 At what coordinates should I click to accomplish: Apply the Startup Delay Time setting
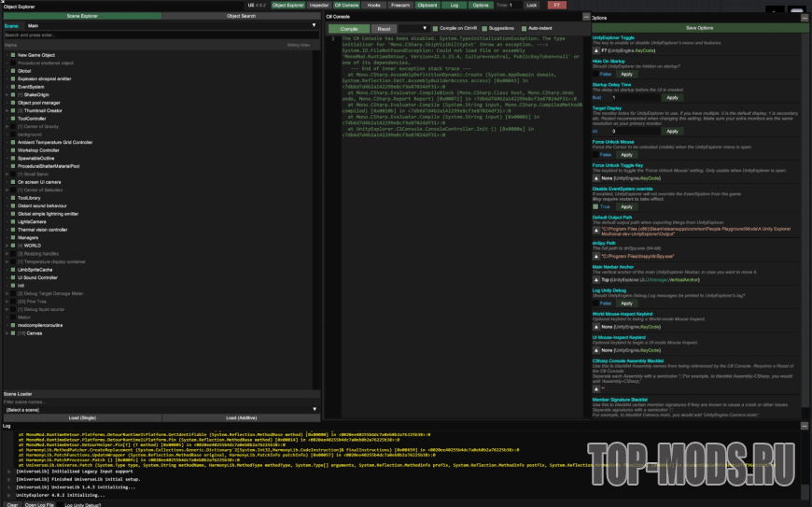672,97
